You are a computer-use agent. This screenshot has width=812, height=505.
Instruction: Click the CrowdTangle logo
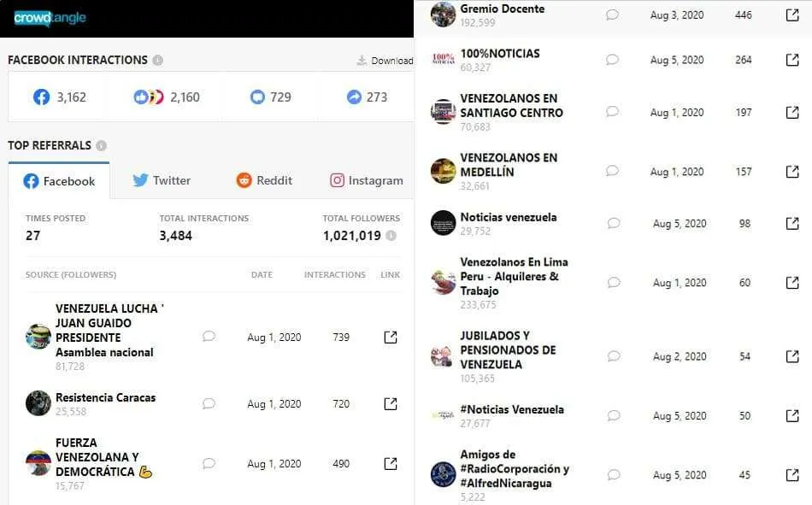click(x=50, y=17)
